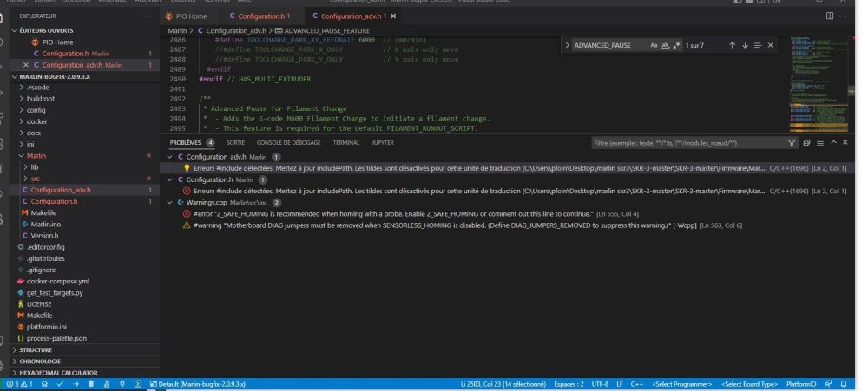Click the notifications bell in status bar
This screenshot has width=868, height=391.
(x=844, y=384)
